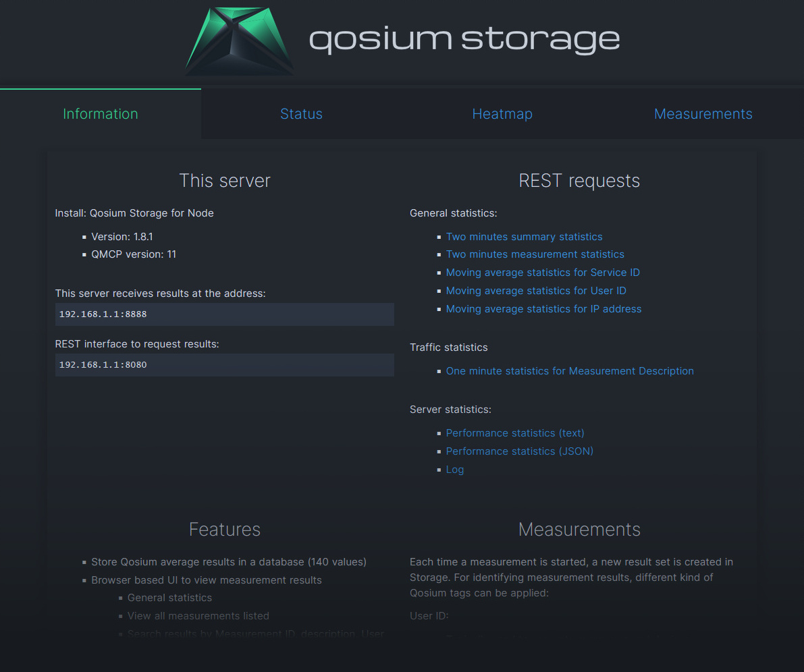View Performance statistics (text) link
Image resolution: width=804 pixels, height=672 pixels.
(x=515, y=433)
